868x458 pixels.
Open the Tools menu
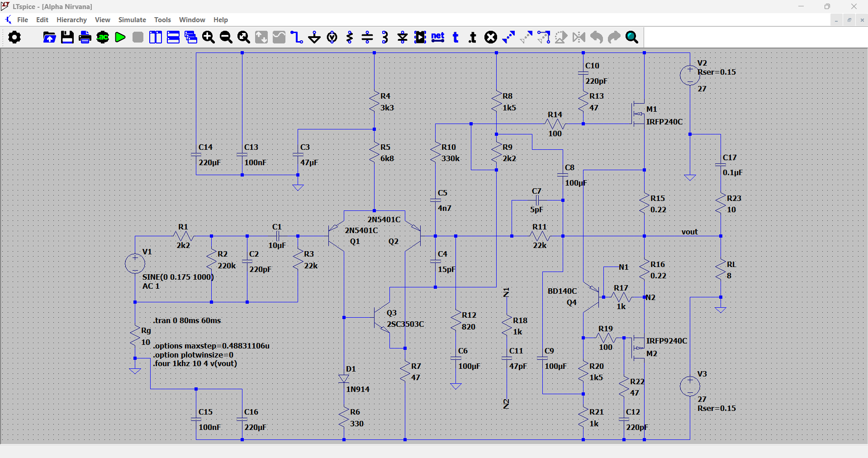tap(162, 20)
